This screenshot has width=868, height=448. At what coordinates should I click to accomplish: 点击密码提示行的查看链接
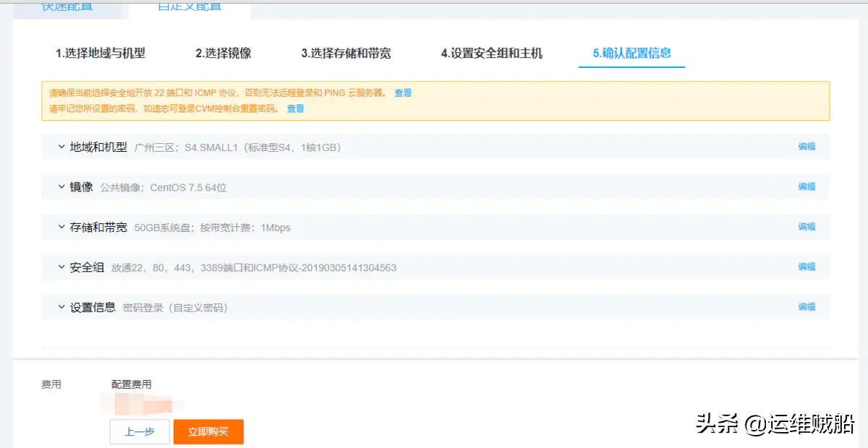click(x=296, y=108)
